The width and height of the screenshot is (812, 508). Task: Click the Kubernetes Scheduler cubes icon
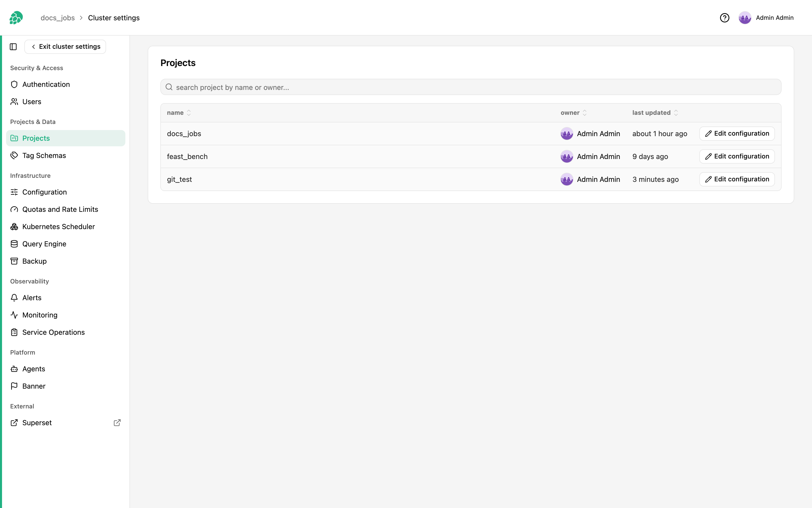tap(14, 227)
